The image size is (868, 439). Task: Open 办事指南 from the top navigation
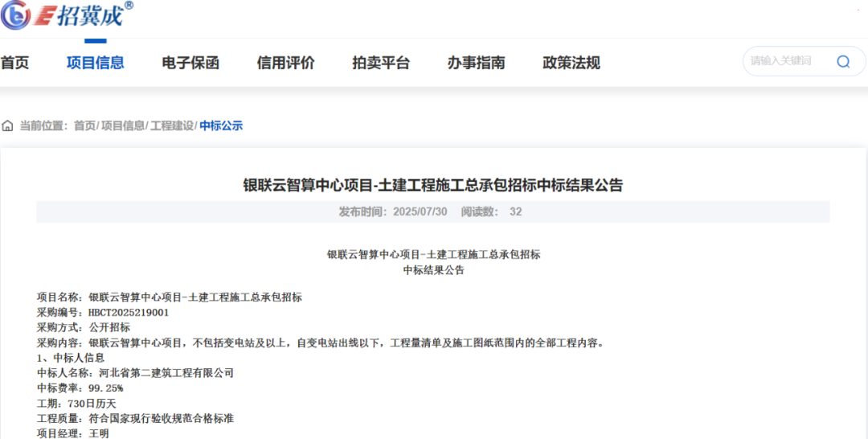tap(476, 63)
